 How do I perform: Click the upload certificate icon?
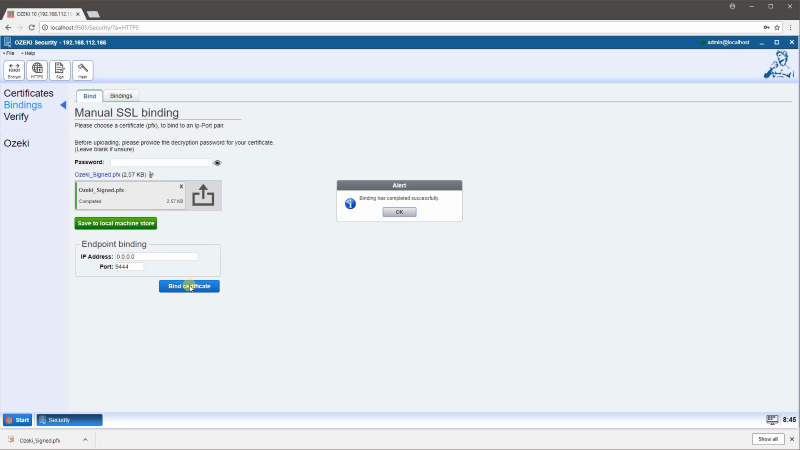(203, 196)
